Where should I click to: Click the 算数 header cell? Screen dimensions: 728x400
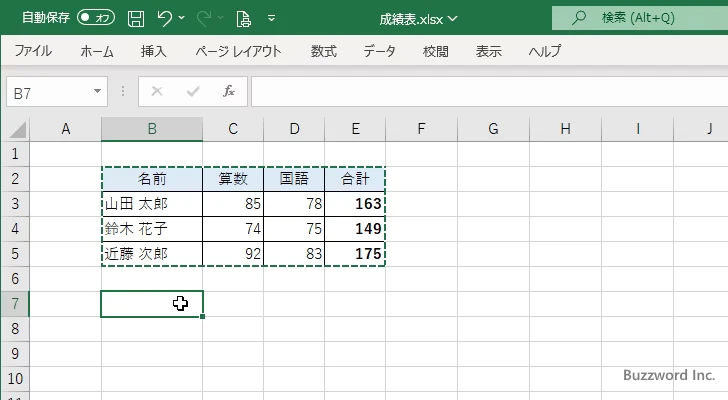tap(233, 179)
